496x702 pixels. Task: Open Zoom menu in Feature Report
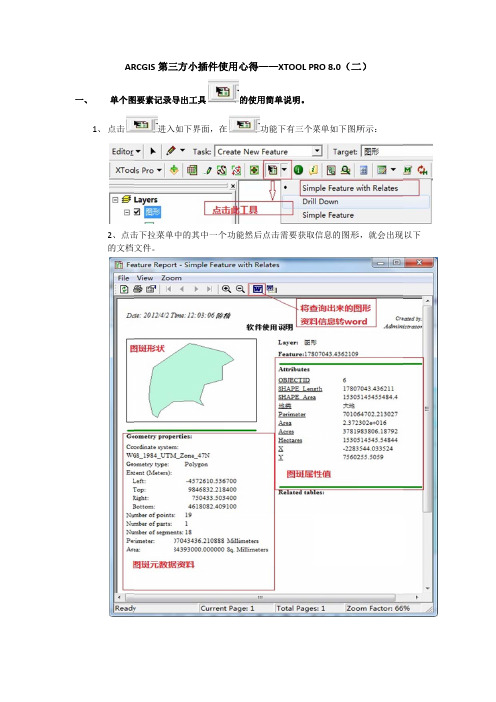(x=171, y=278)
